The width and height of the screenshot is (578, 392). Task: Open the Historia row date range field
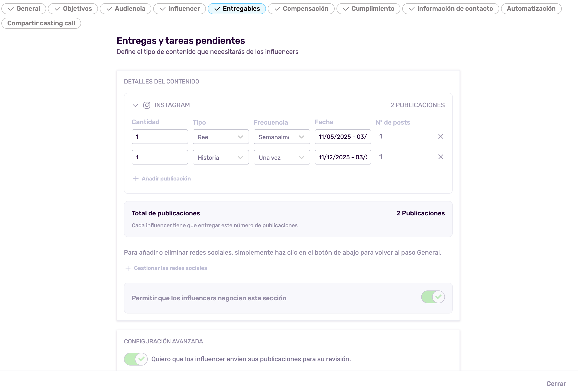click(343, 157)
